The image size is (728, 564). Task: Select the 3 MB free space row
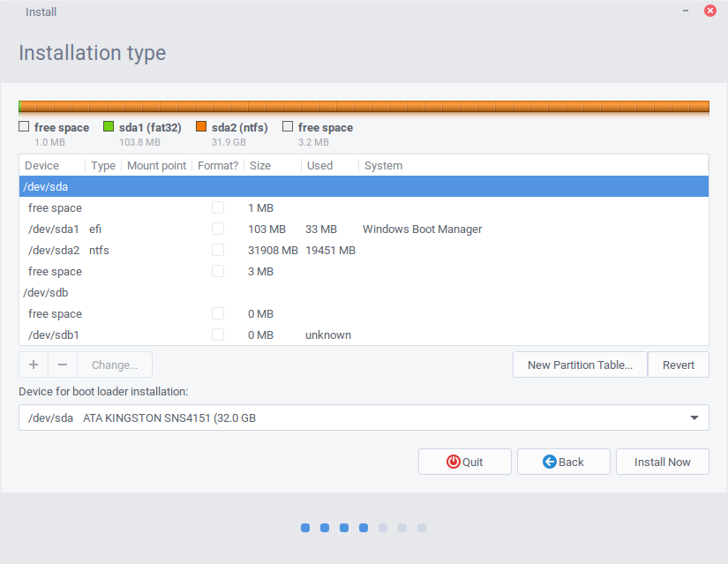click(x=364, y=271)
